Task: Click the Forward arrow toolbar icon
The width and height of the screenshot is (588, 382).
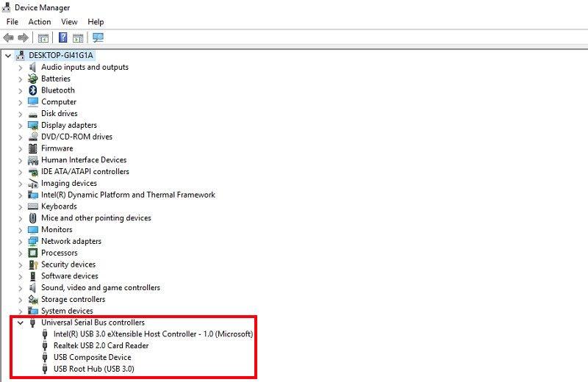Action: coord(24,37)
